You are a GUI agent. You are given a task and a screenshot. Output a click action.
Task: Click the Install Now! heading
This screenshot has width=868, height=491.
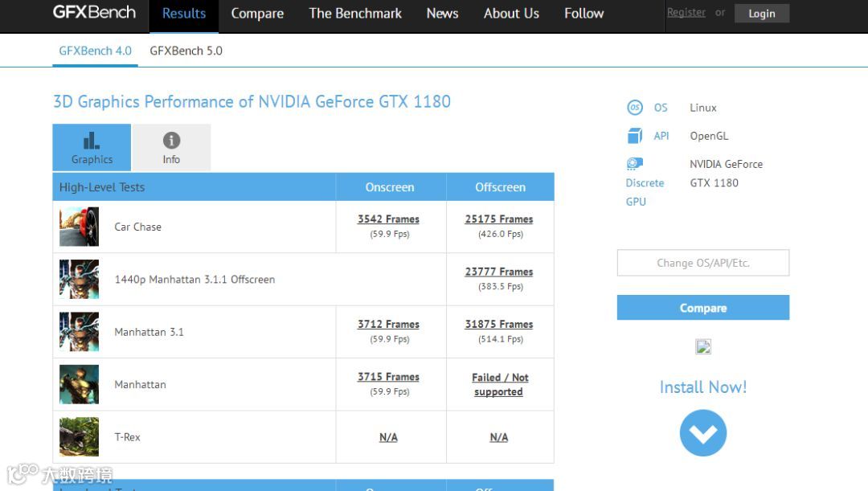(703, 387)
